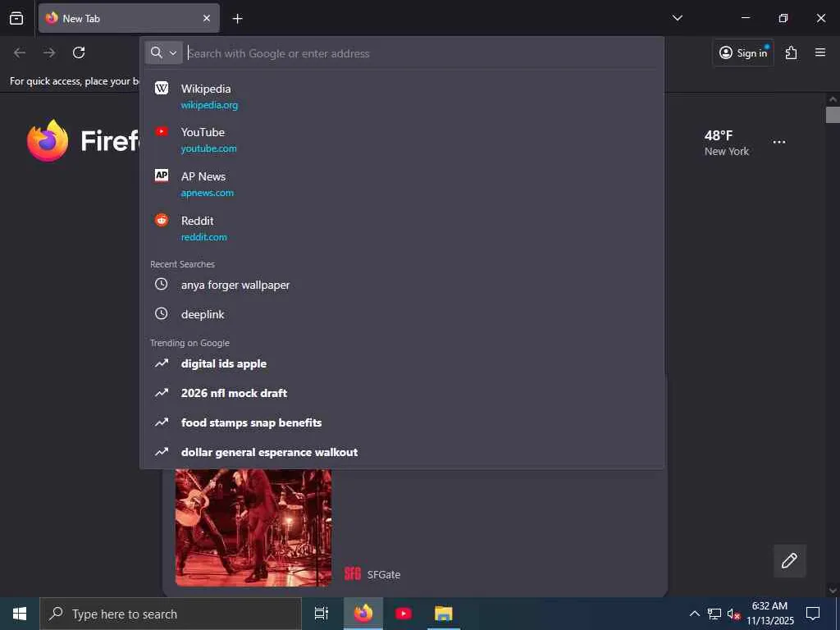Click the YouTube site favicon
840x630 pixels.
(x=162, y=132)
